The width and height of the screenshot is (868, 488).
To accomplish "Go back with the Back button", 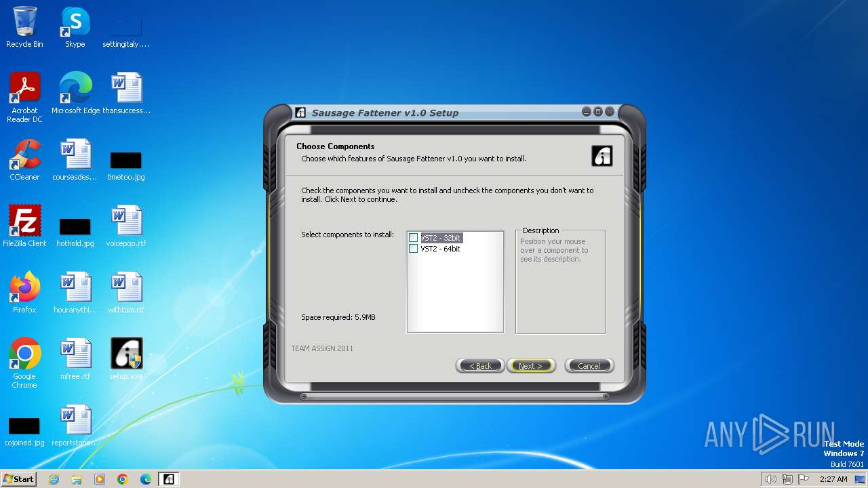I will tap(480, 366).
